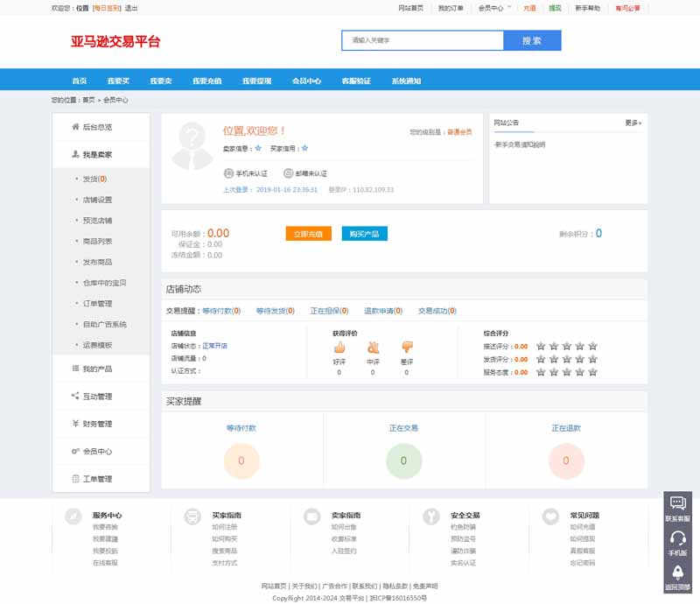
Task: Click the 服务中心 footer circle icon
Action: tap(73, 516)
